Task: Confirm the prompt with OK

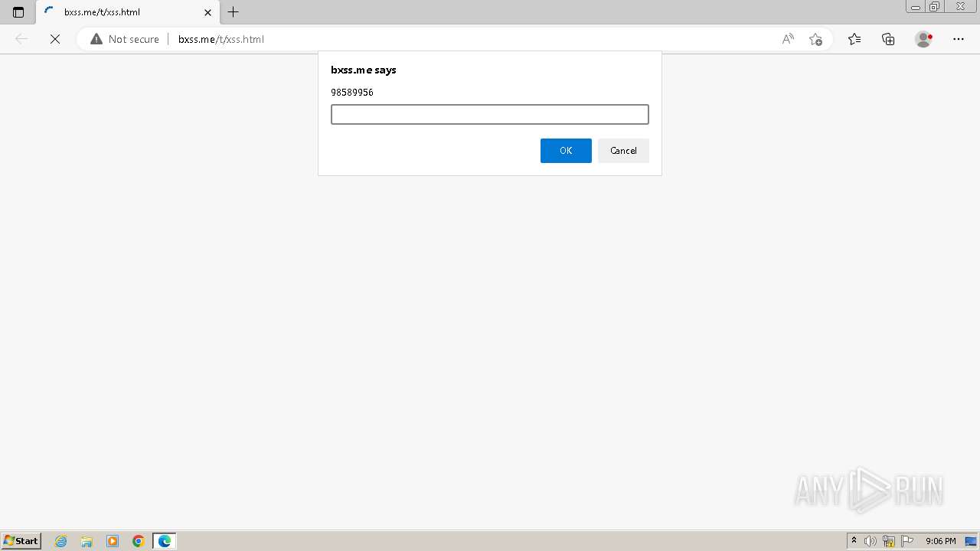Action: click(x=566, y=151)
